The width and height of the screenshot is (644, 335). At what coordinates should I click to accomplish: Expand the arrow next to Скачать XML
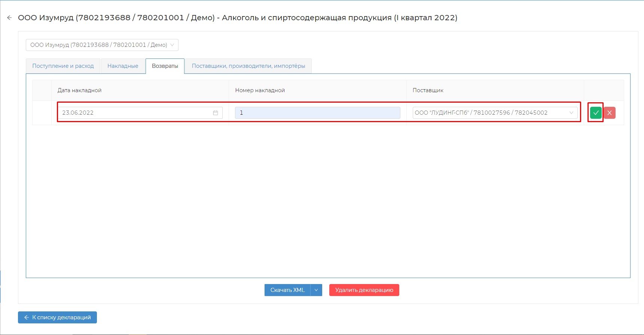click(x=316, y=290)
